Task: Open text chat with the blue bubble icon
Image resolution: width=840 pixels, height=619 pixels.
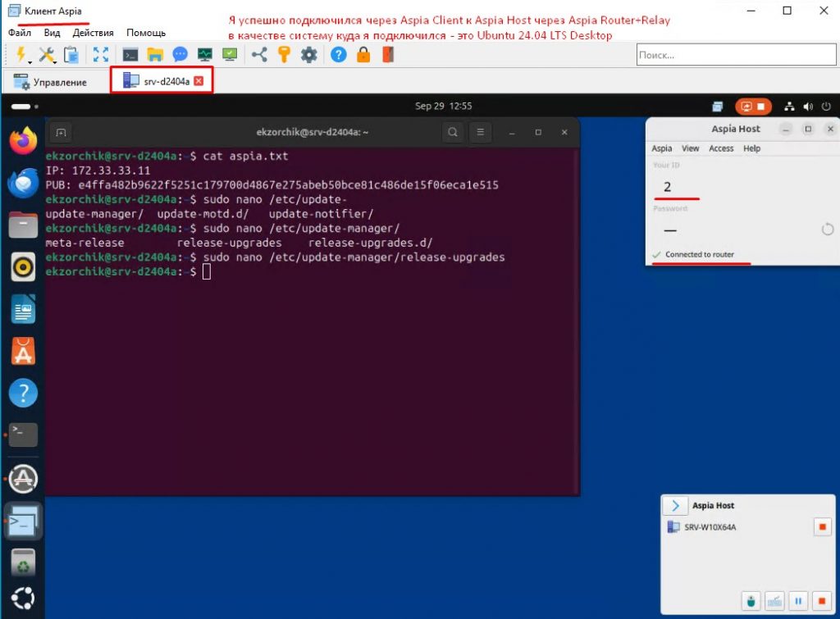Action: coord(180,55)
